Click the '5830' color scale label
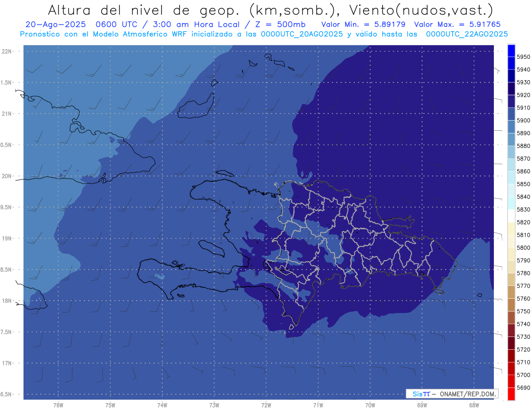Screen dimensions: 532x411 (524, 209)
